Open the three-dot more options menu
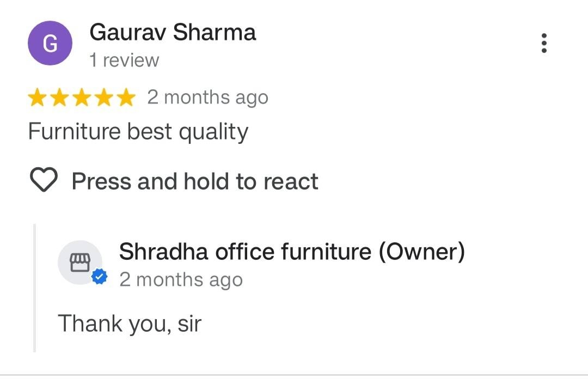This screenshot has width=588, height=379. pyautogui.click(x=544, y=43)
